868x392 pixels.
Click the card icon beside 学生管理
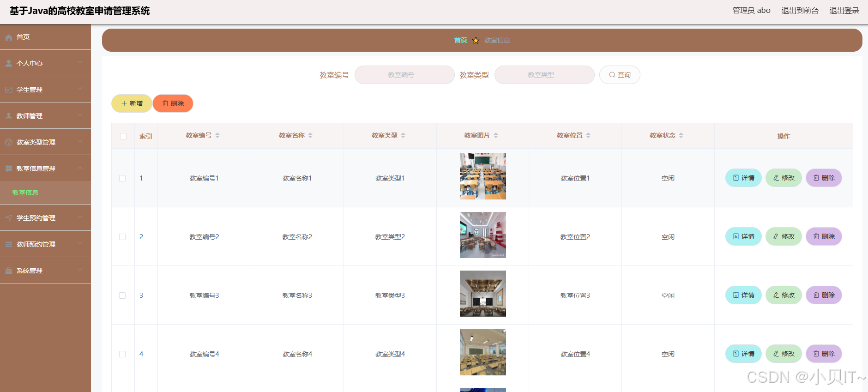click(x=9, y=90)
